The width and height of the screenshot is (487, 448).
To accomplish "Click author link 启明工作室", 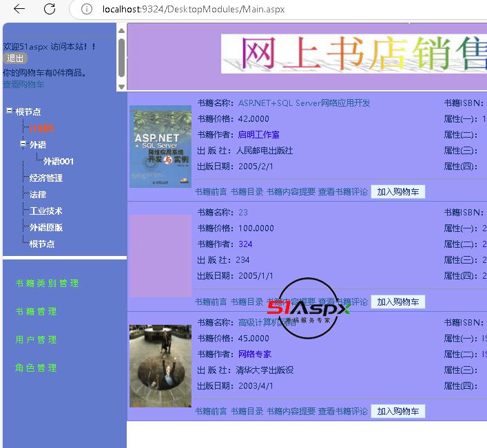I will [x=258, y=135].
